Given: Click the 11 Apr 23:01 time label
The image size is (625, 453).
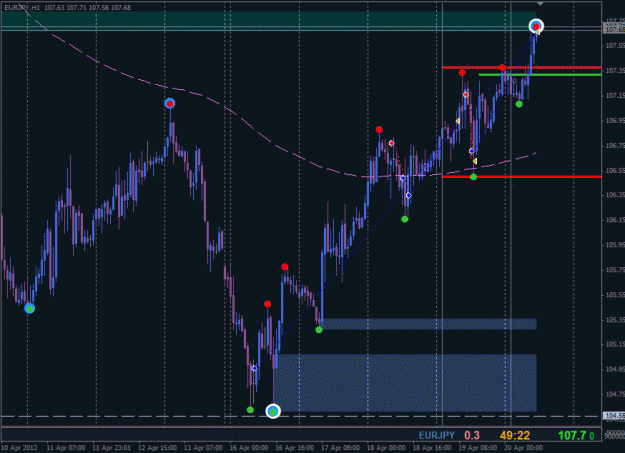Looking at the screenshot, I should [111, 448].
